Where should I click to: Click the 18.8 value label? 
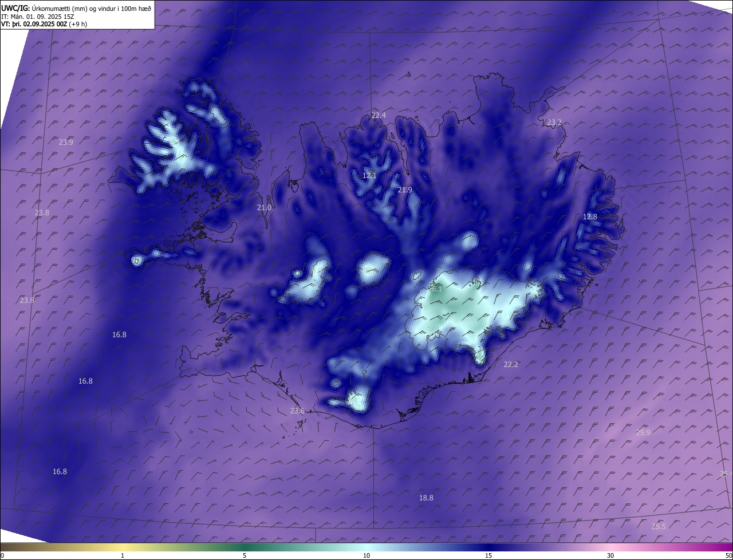coord(426,498)
